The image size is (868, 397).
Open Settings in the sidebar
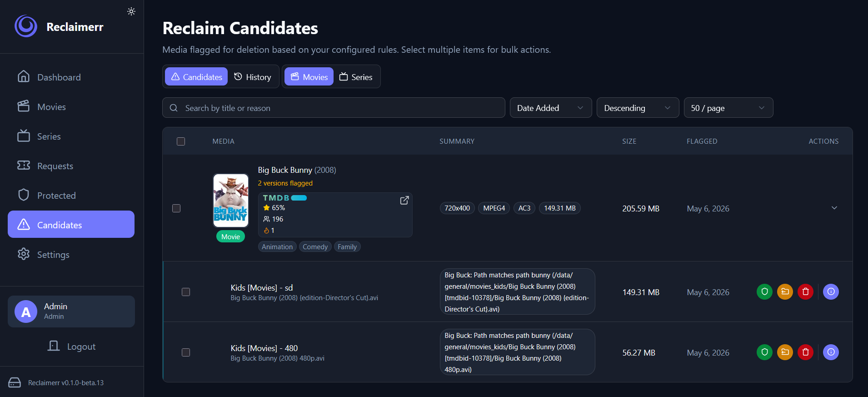point(71,254)
